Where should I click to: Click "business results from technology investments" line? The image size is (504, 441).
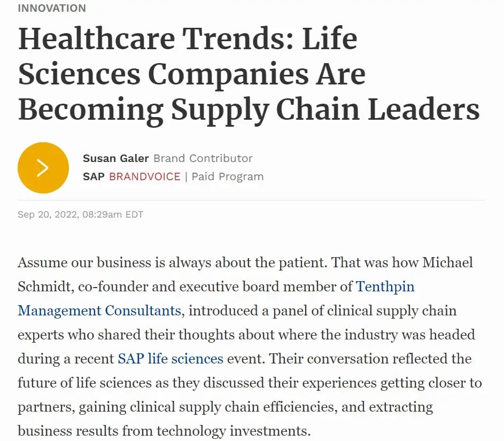pyautogui.click(x=164, y=430)
